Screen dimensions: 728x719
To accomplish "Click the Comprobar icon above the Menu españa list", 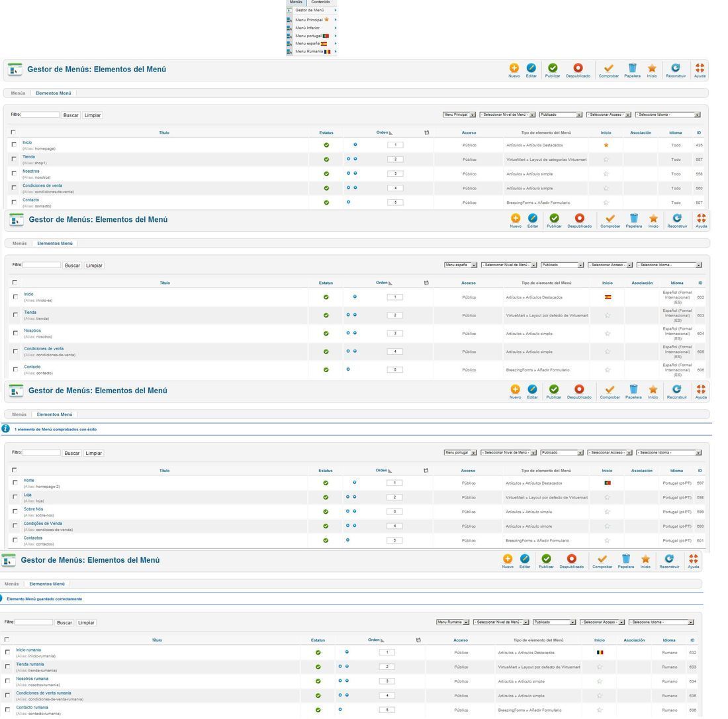I will 610,218.
